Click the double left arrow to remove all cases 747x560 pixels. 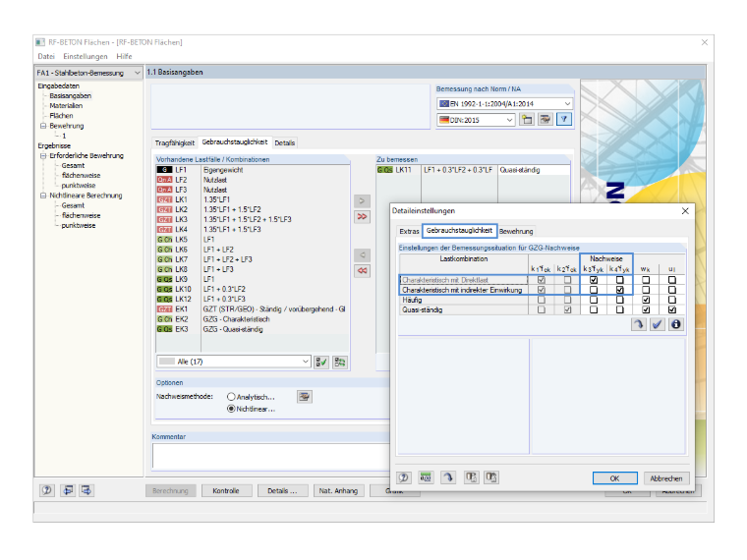coord(362,271)
